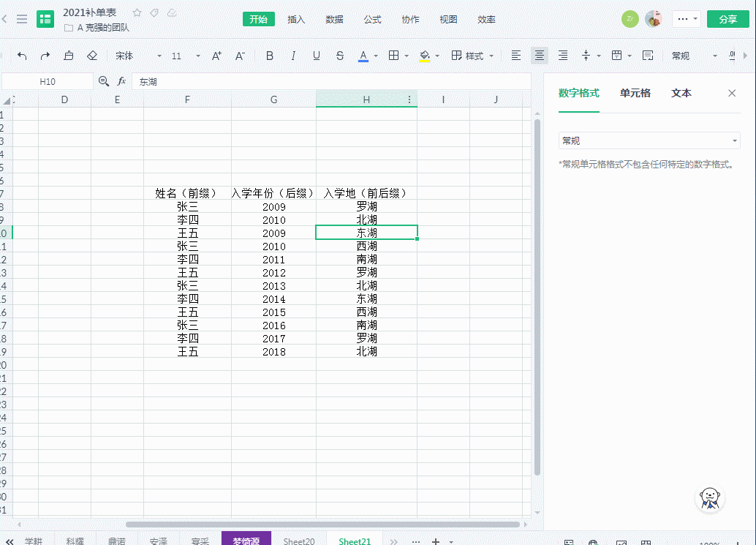Open vertical alignment dropdown arrow
Viewport: 756px width, 545px height.
click(599, 56)
